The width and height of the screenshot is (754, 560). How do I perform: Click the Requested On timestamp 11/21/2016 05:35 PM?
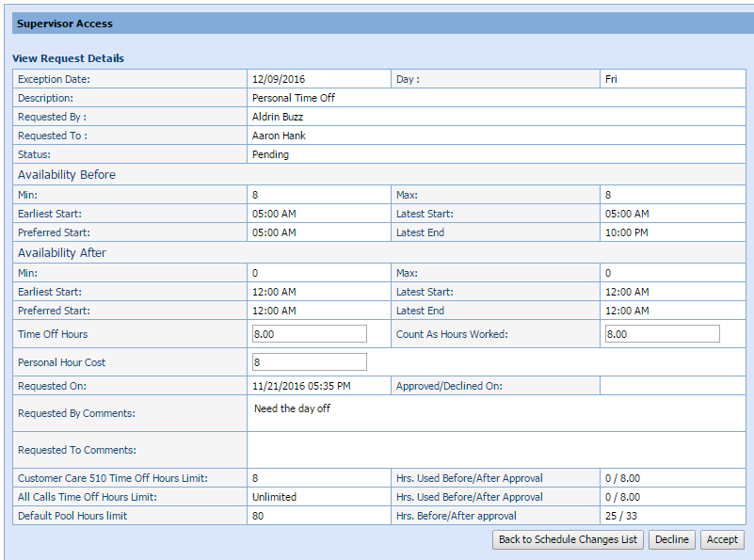click(301, 386)
